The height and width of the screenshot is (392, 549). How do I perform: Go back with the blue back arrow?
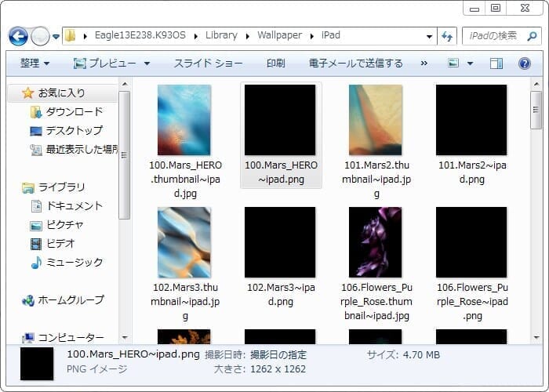[x=18, y=36]
